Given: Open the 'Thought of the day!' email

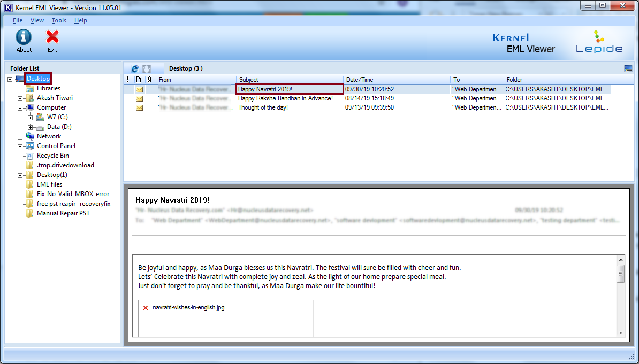Looking at the screenshot, I should coord(263,108).
